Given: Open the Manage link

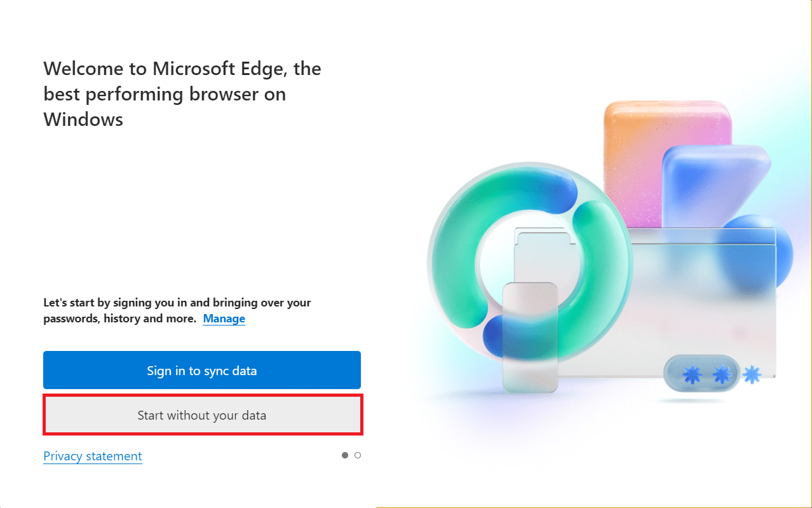Looking at the screenshot, I should [x=224, y=319].
